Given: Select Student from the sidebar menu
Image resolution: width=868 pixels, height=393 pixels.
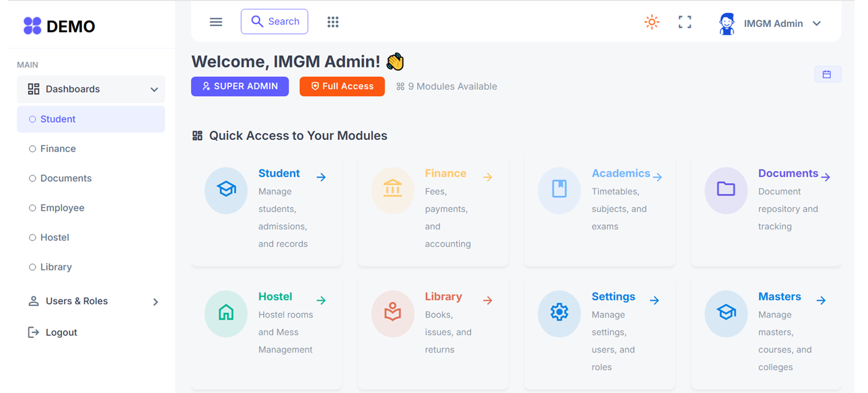Looking at the screenshot, I should click(57, 118).
